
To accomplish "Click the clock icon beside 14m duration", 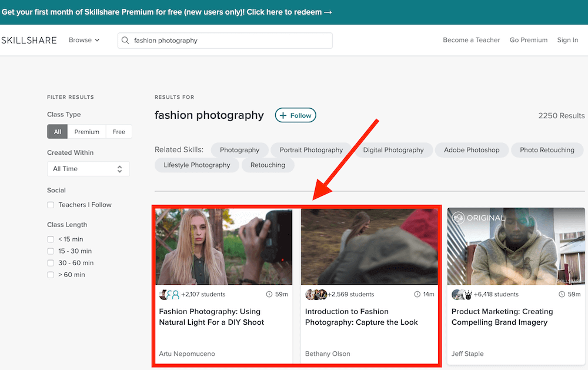I will [416, 294].
